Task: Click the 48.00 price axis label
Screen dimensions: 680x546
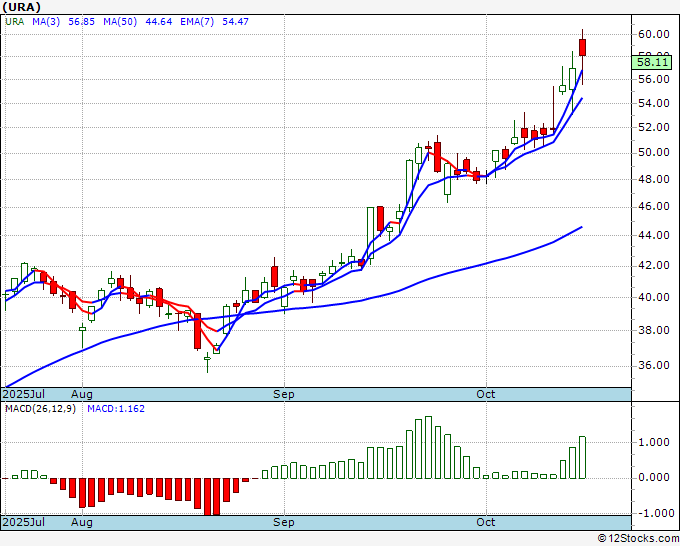Action: tap(654, 179)
